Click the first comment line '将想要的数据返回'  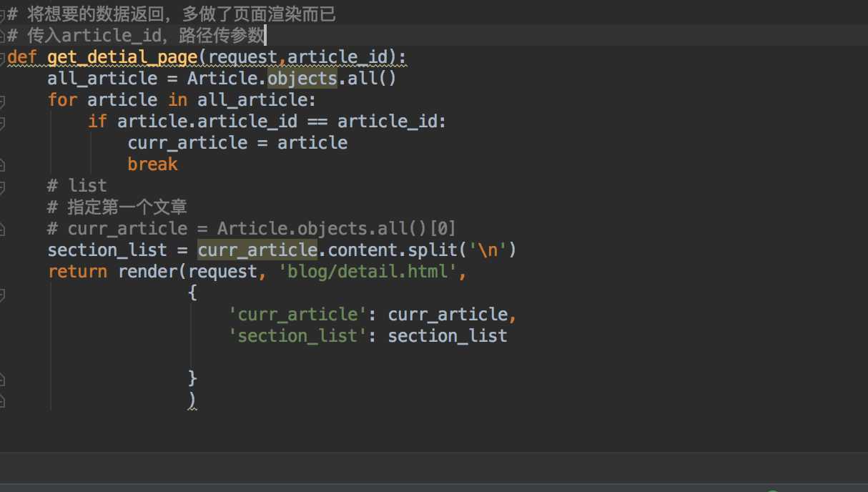170,14
